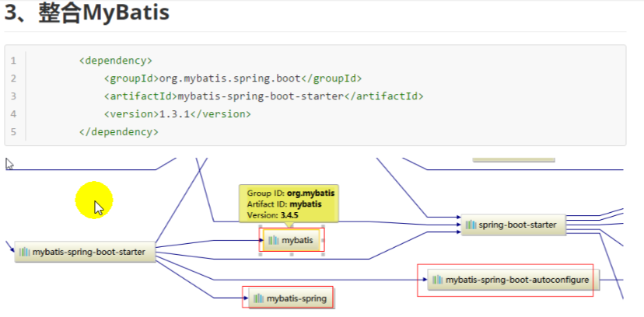Select the mybatis-spring-boot-starter node label
644x317 pixels.
93,252
